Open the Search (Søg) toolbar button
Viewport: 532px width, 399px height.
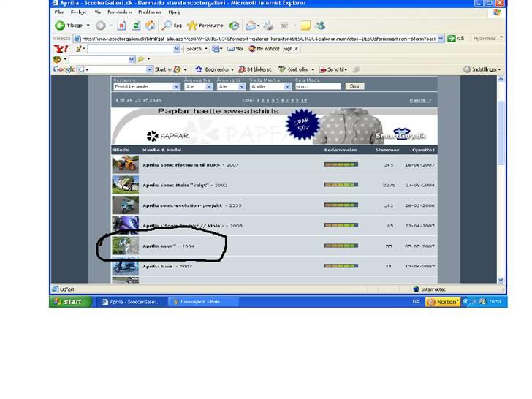[x=172, y=26]
